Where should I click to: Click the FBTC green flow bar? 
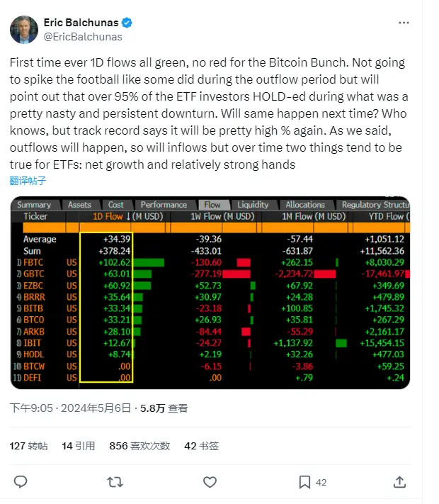point(149,262)
